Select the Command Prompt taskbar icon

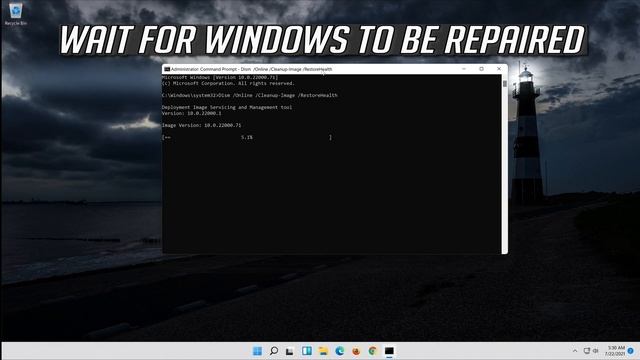[389, 351]
